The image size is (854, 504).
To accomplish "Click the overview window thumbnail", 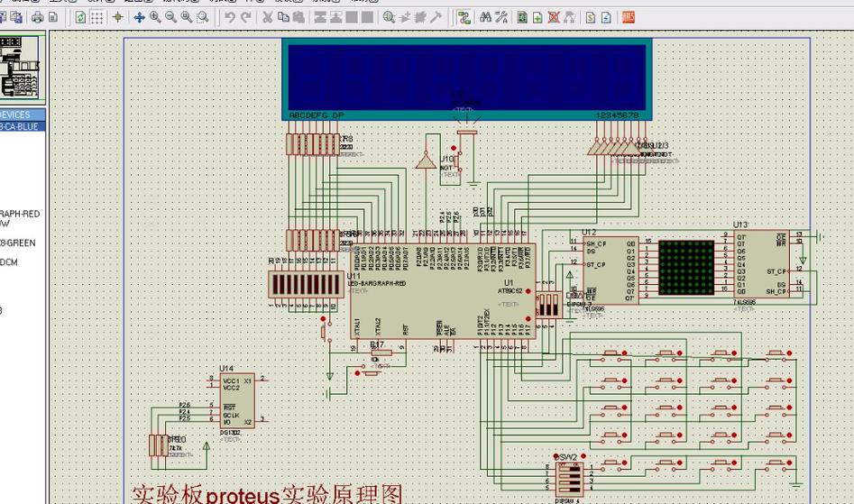I will point(22,68).
